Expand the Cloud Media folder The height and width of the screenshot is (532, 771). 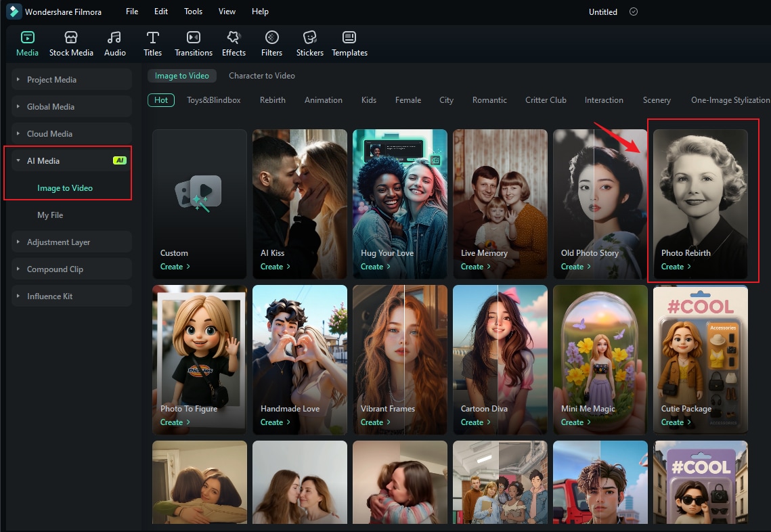point(18,133)
